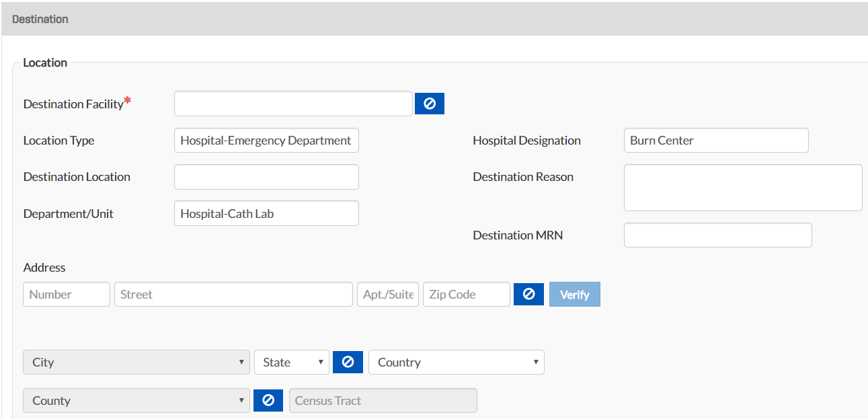Click the Apt./Suite input box
The height and width of the screenshot is (419, 868).
point(388,295)
